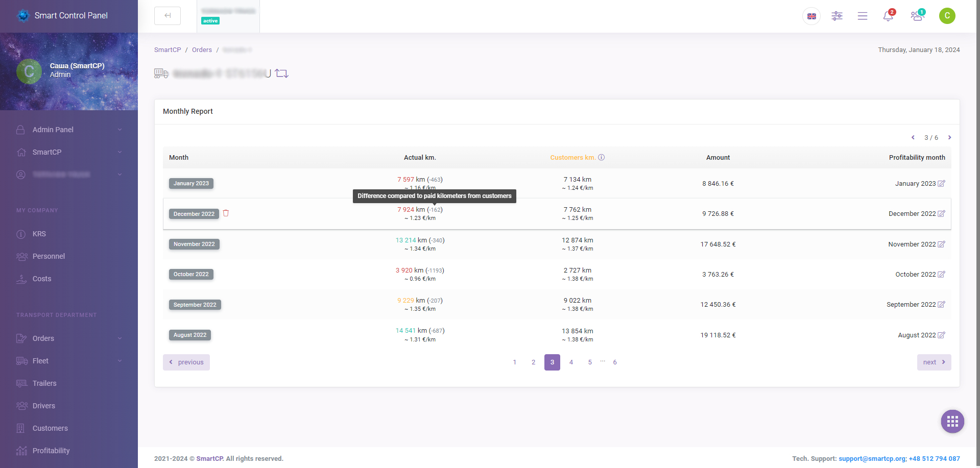
Task: Edit January 2023 profitability month
Action: pos(941,184)
